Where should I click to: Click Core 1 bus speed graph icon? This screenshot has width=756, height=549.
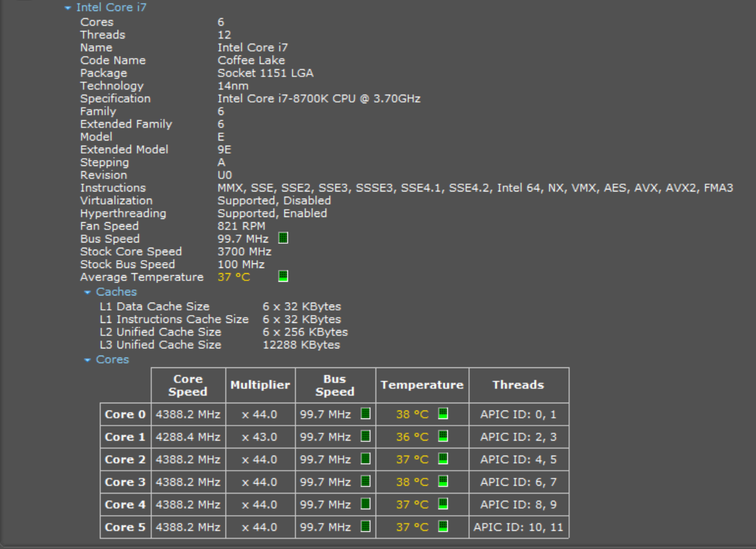tap(366, 436)
